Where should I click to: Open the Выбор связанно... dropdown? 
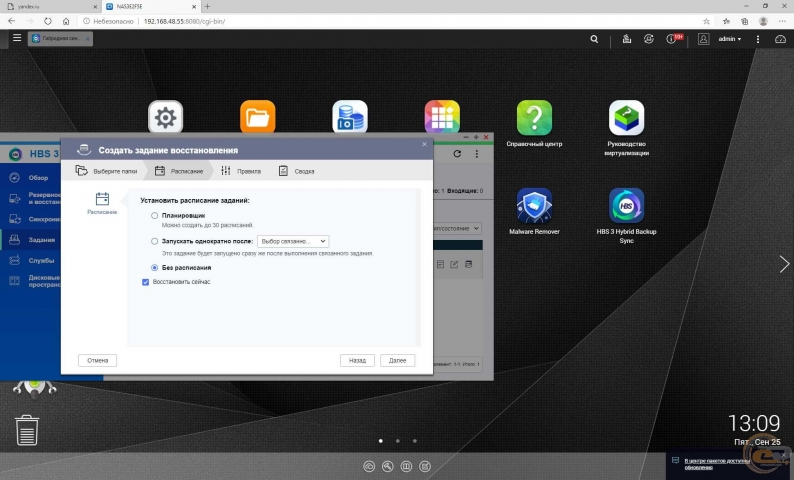click(293, 242)
